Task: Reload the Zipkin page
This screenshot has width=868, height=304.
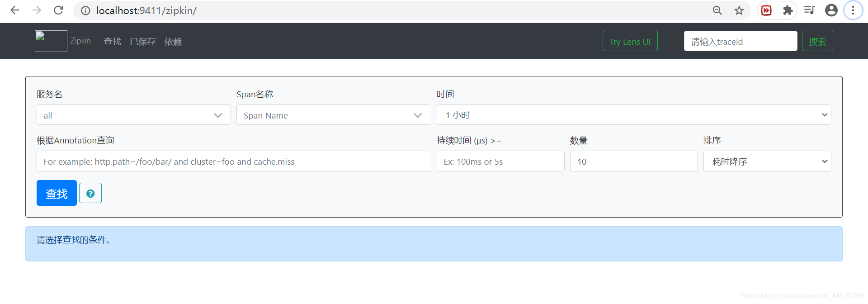Action: [58, 10]
